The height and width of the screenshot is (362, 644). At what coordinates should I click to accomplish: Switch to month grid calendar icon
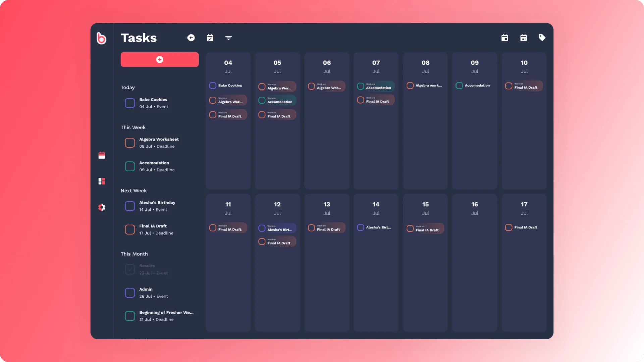[524, 38]
